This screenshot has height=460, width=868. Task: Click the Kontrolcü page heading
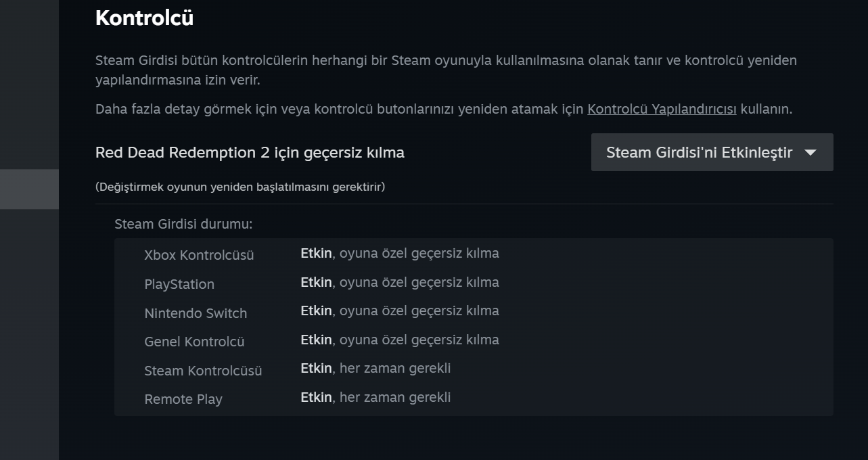(144, 18)
